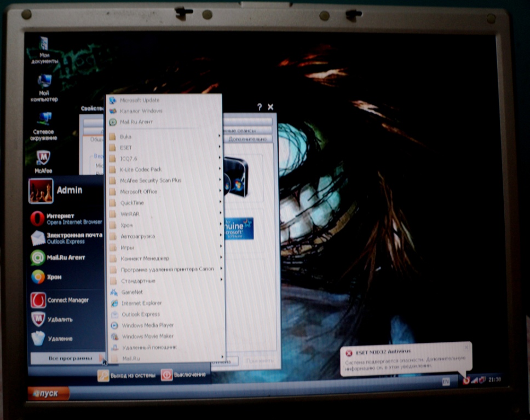Open Opera Internet Browser from Start menu
The height and width of the screenshot is (420, 530).
coord(66,219)
